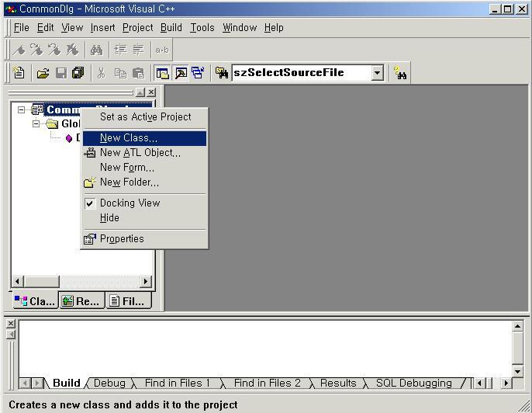
Task: Decrease indent toolbar icon
Action: 138,50
